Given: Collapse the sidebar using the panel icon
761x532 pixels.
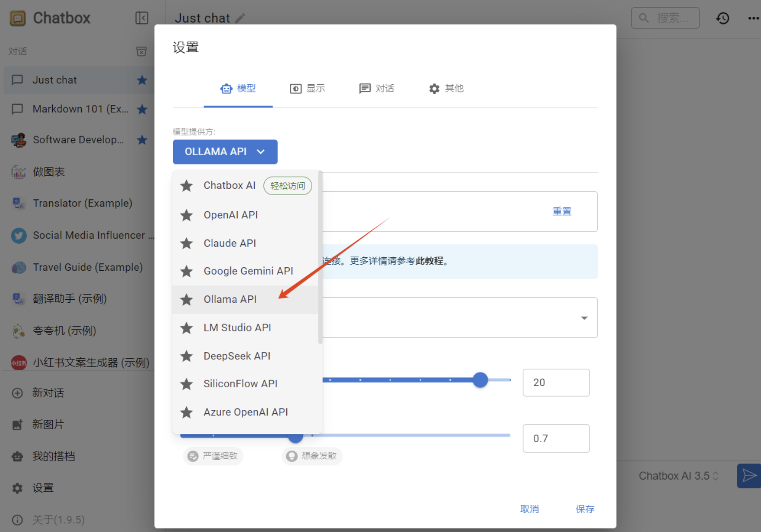Looking at the screenshot, I should 142,18.
